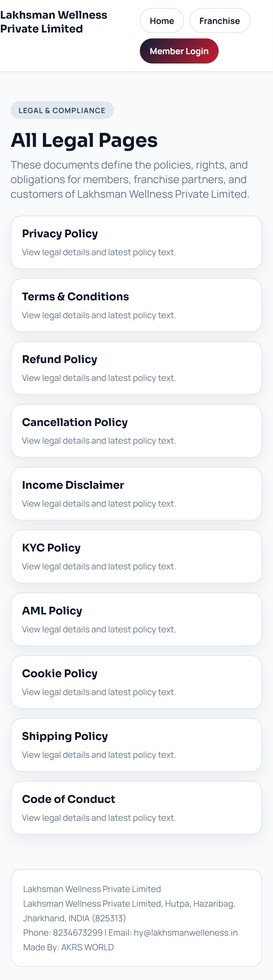This screenshot has height=980, width=273.
Task: Select the Cancellation Policy card
Action: coord(136,431)
